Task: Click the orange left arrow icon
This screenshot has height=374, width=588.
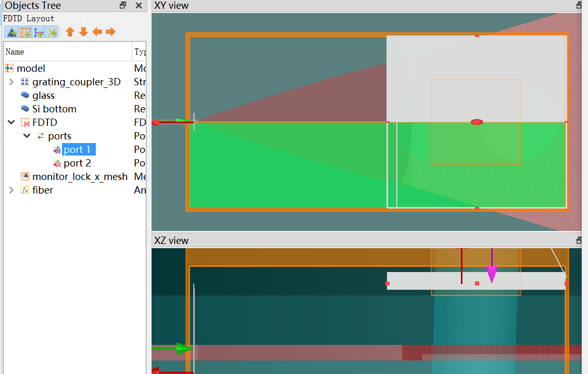Action: pos(97,32)
